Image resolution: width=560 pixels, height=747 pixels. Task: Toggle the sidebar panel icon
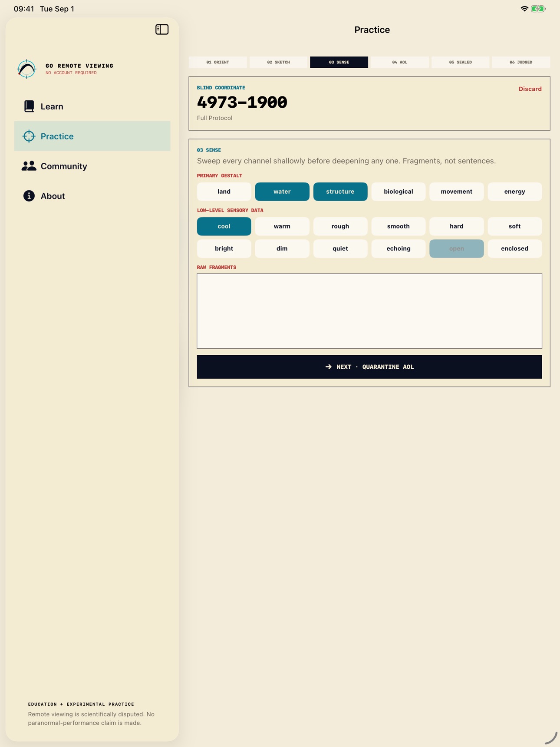click(162, 30)
